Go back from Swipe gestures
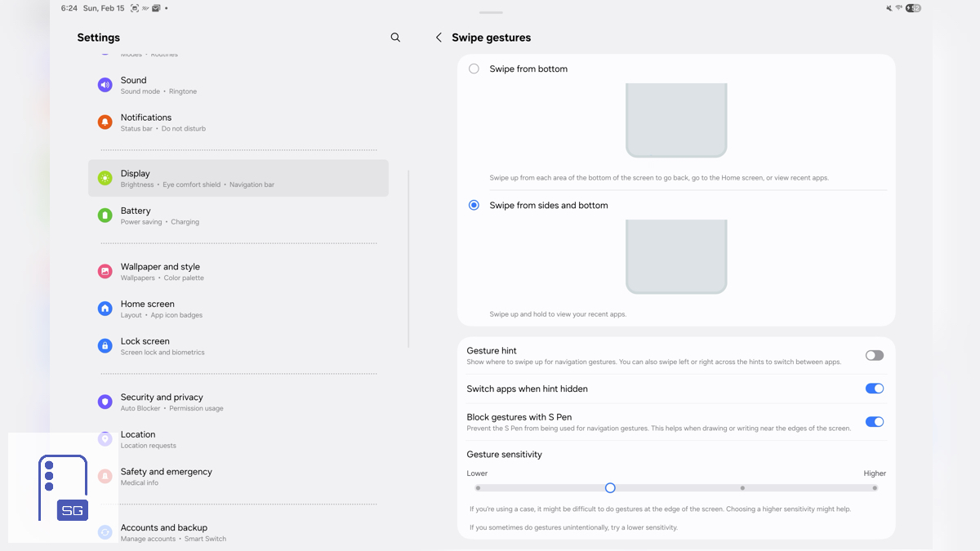This screenshot has width=980, height=551. [x=439, y=38]
